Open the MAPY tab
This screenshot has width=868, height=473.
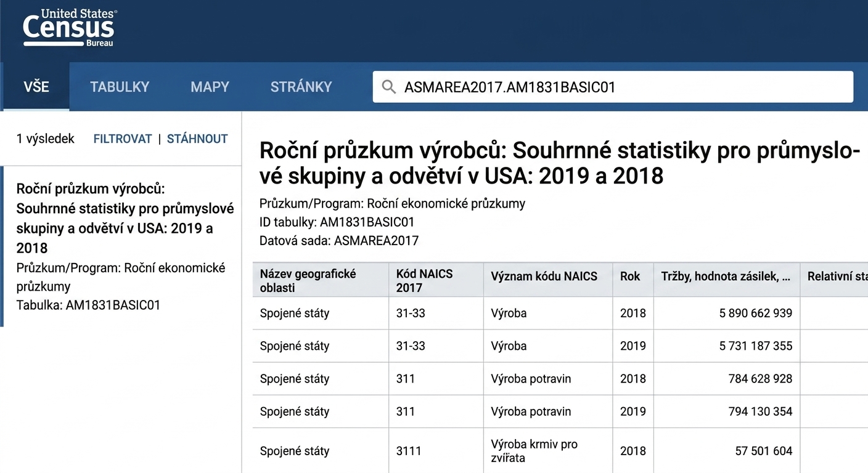[210, 87]
